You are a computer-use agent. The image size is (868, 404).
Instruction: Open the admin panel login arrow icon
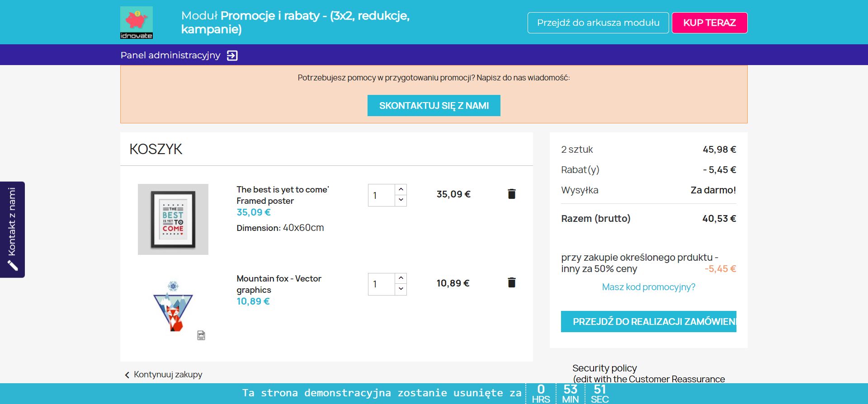point(232,56)
